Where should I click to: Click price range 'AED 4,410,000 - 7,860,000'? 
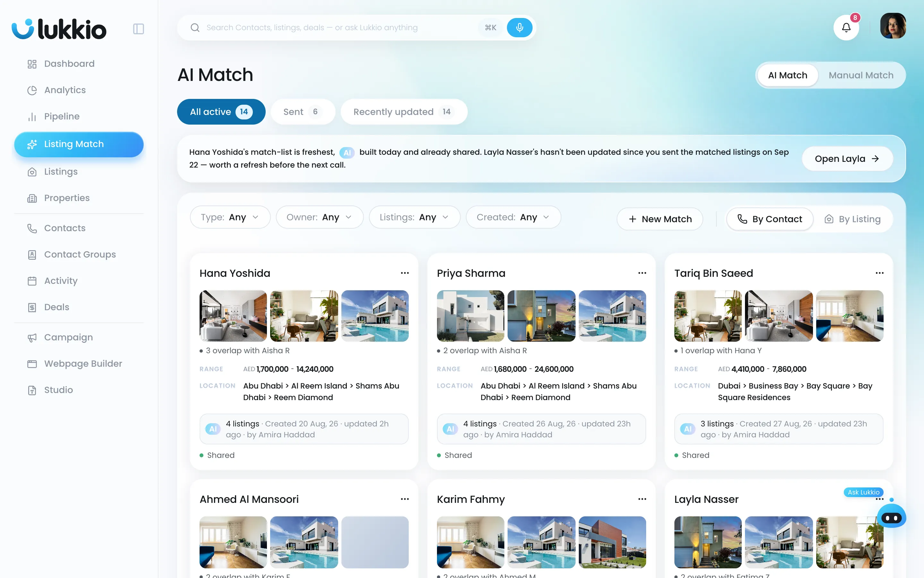point(762,369)
